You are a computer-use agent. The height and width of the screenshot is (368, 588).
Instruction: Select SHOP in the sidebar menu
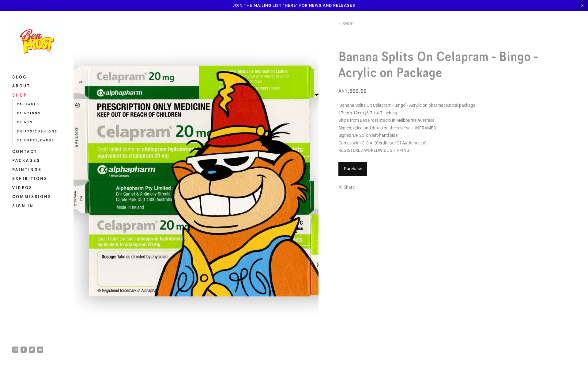tap(20, 95)
